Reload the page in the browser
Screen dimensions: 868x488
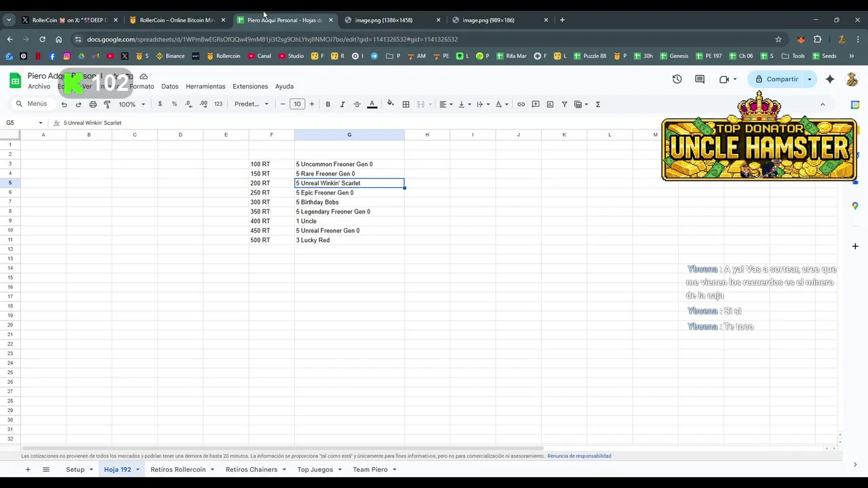pos(42,39)
